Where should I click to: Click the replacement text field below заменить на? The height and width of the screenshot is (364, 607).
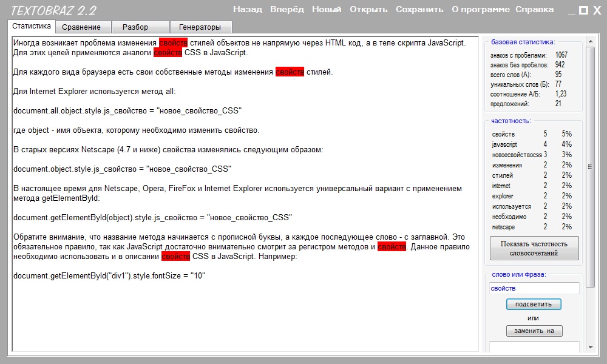pos(534,346)
